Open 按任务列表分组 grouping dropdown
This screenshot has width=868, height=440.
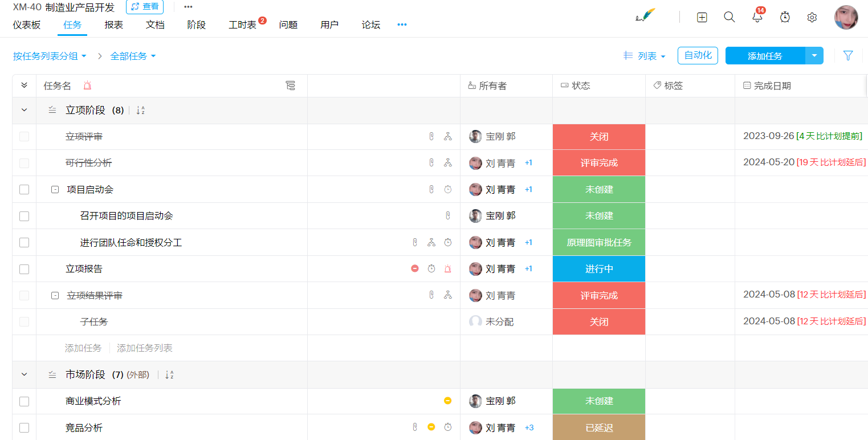pyautogui.click(x=50, y=56)
